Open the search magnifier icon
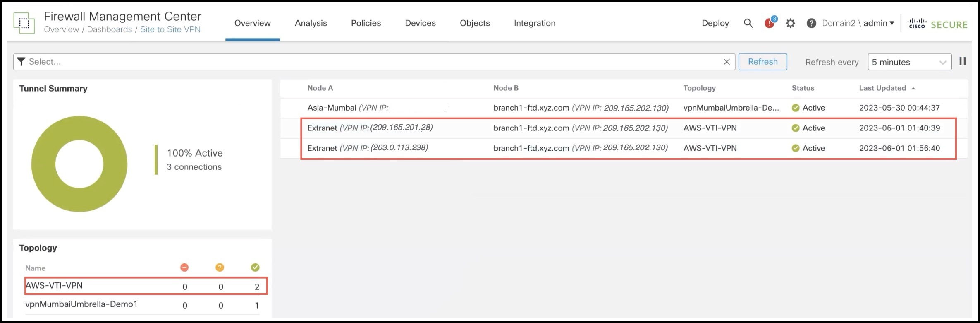Image resolution: width=980 pixels, height=323 pixels. [x=748, y=23]
